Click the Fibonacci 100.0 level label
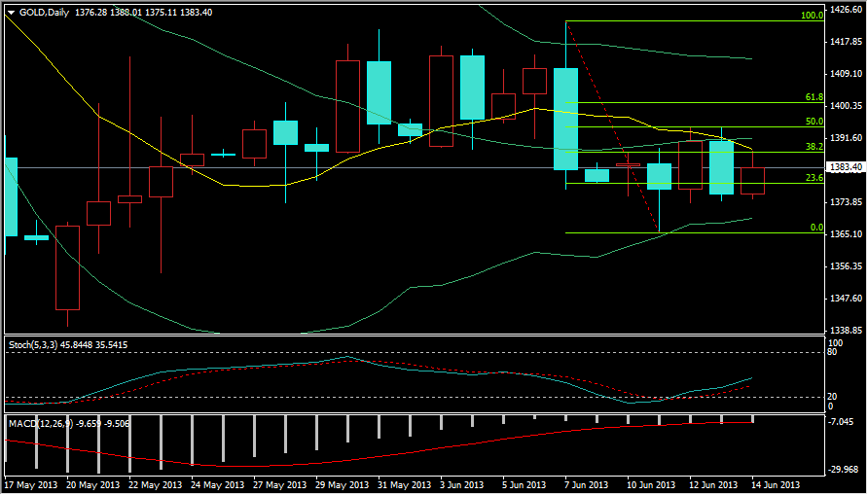Viewport: 868px width, 495px height. pyautogui.click(x=813, y=16)
